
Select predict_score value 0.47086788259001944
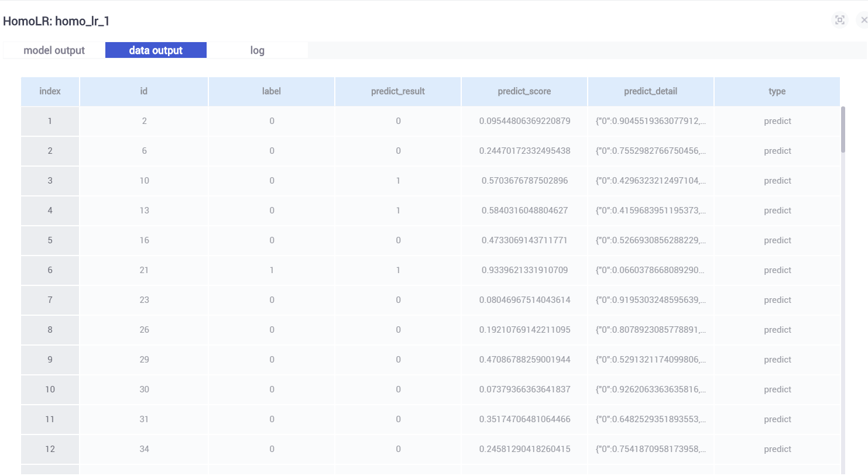[524, 360]
